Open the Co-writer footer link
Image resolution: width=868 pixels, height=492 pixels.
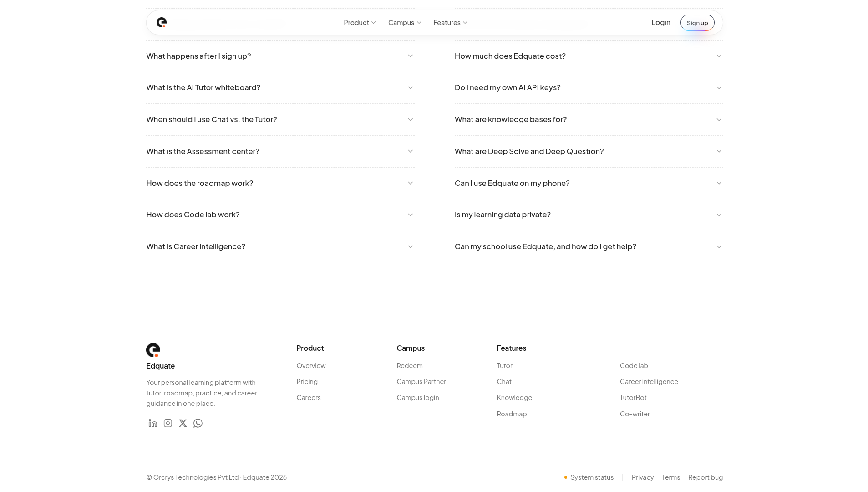(635, 414)
